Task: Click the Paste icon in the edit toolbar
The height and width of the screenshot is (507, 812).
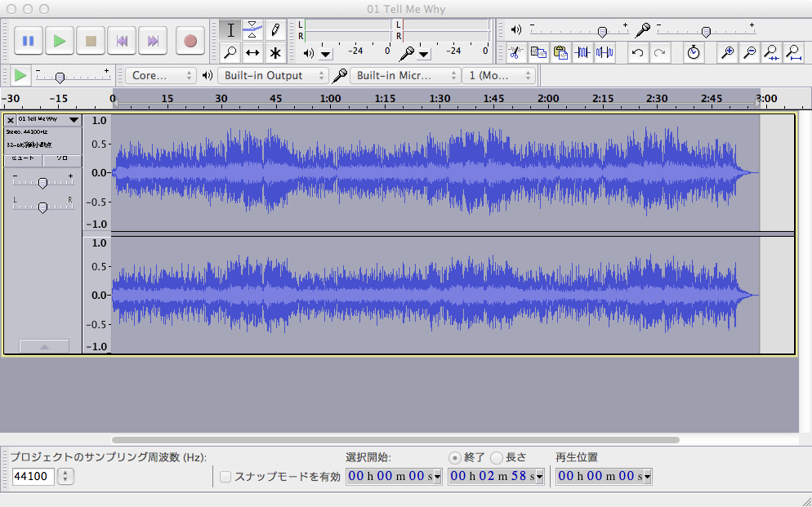Action: point(560,52)
